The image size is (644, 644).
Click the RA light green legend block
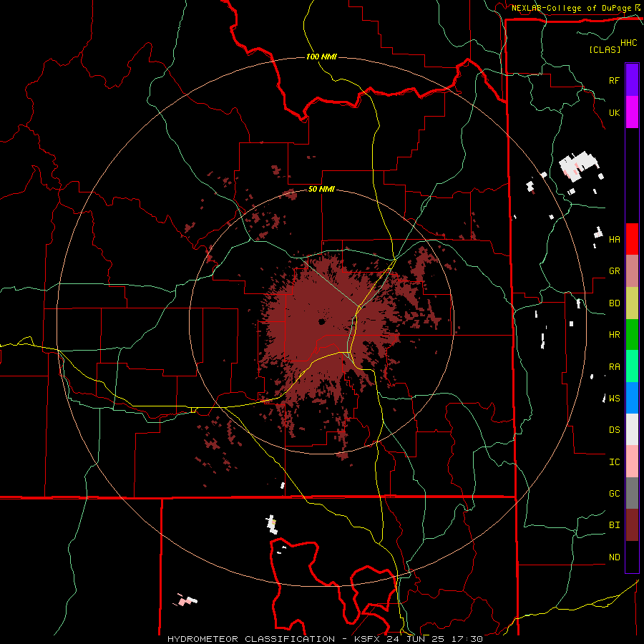[x=632, y=366]
